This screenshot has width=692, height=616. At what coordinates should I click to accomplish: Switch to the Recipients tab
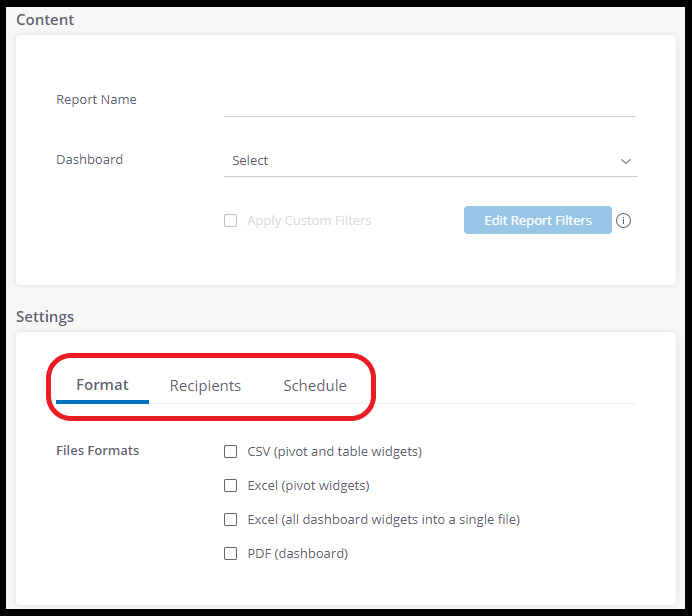click(205, 386)
